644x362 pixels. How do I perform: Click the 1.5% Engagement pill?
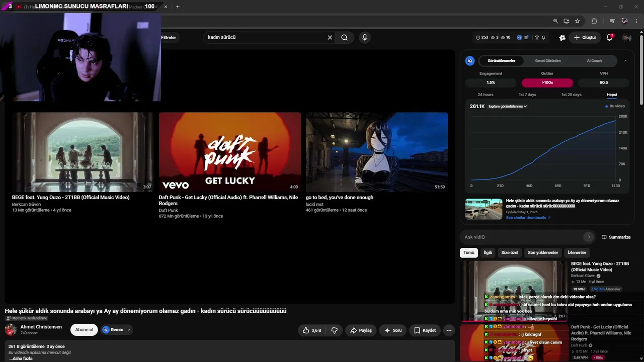491,82
